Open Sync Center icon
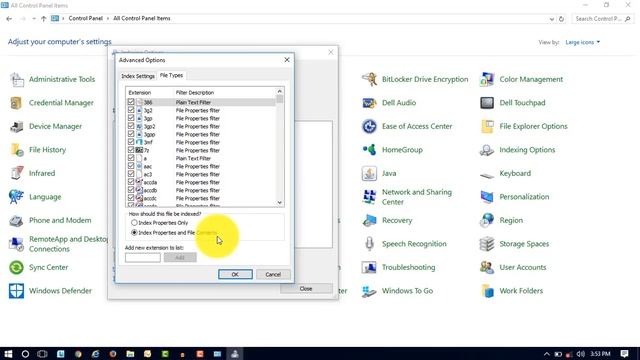Screen dimensions: 640x360 point(17,267)
